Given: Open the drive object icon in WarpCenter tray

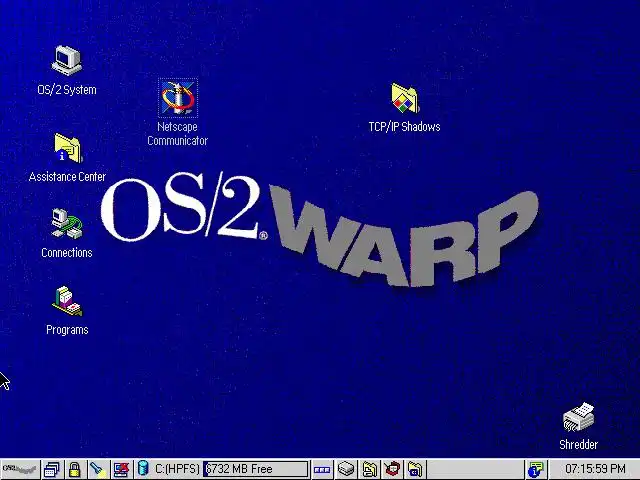Looking at the screenshot, I should [346, 469].
